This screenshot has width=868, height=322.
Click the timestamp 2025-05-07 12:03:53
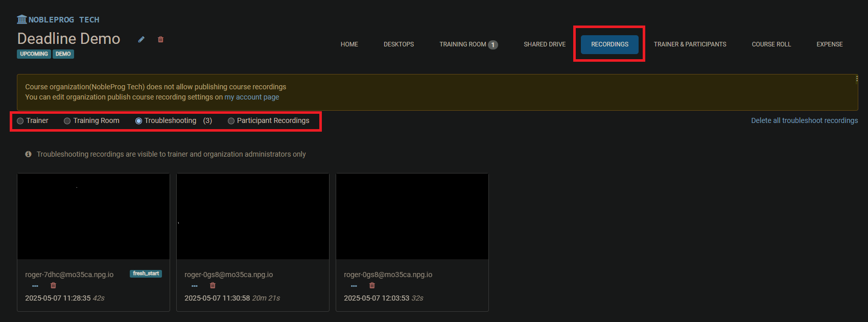pyautogui.click(x=377, y=298)
